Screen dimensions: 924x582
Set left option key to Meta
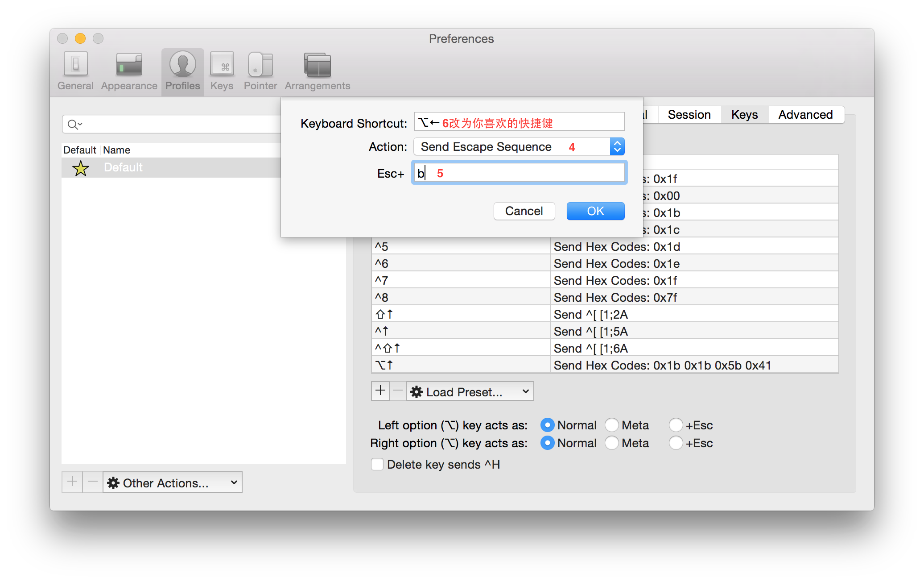(612, 425)
